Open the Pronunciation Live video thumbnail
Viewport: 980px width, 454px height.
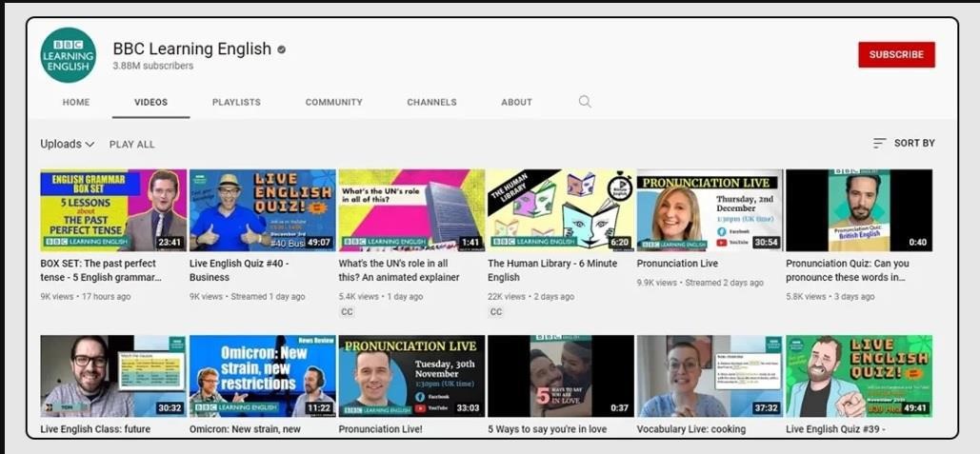coord(709,210)
